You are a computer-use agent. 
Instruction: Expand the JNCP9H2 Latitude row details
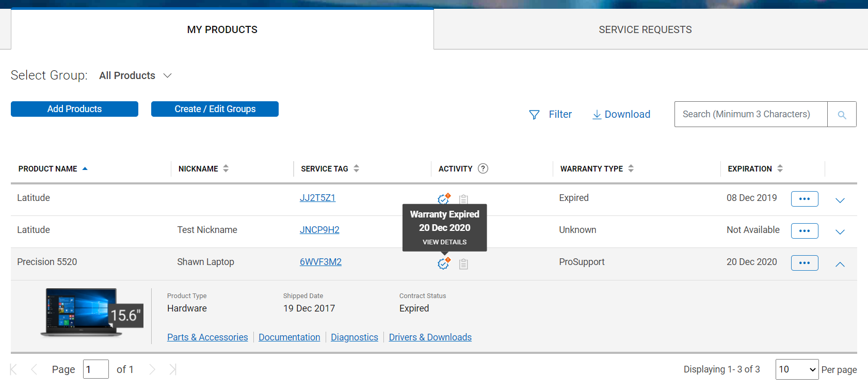pyautogui.click(x=840, y=232)
